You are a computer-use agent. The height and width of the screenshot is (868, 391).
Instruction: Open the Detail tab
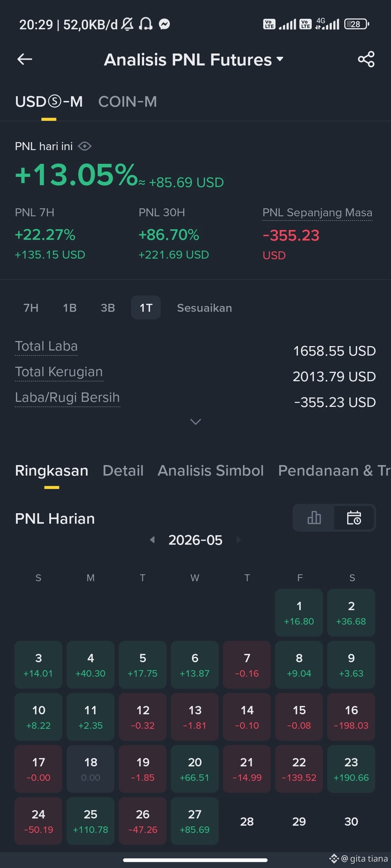tap(123, 471)
